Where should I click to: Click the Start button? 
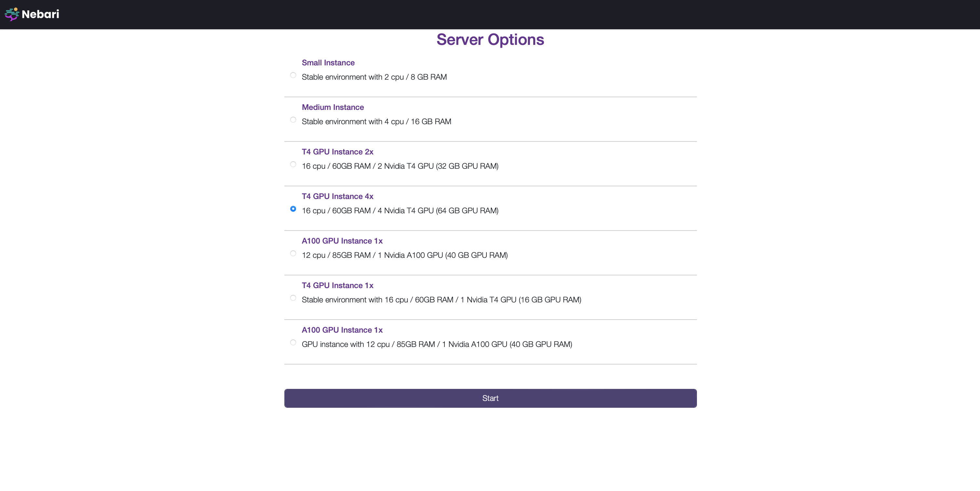(490, 398)
